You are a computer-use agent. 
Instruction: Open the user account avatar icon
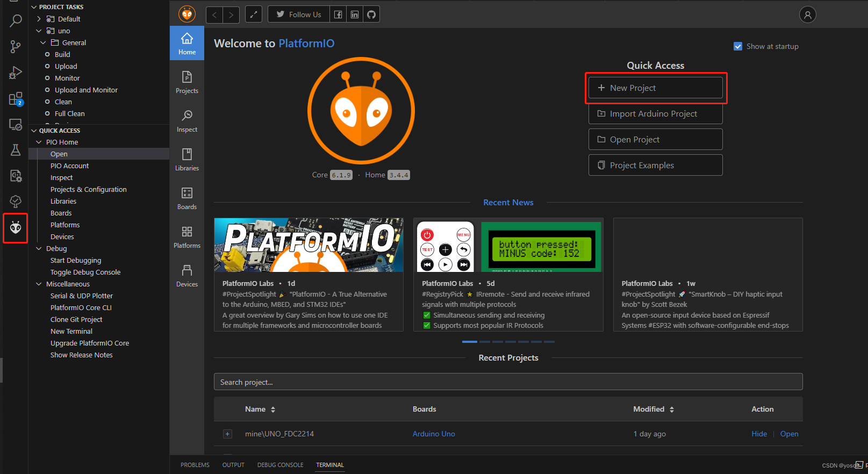click(807, 15)
